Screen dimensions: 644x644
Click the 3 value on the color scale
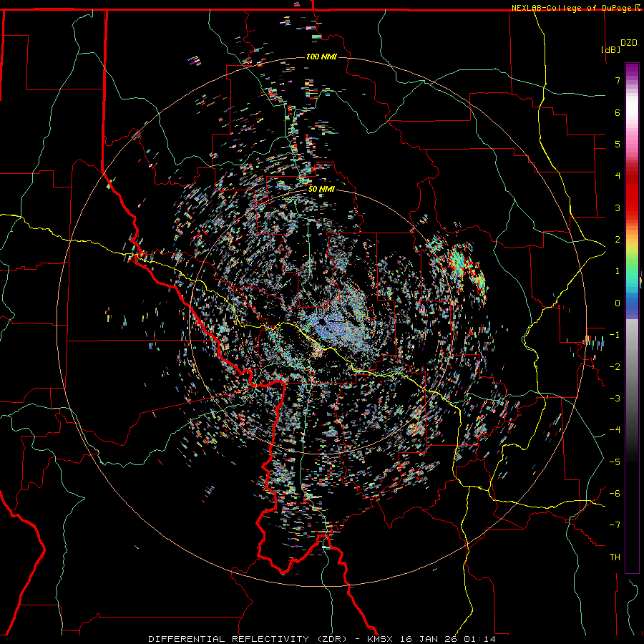[x=618, y=208]
